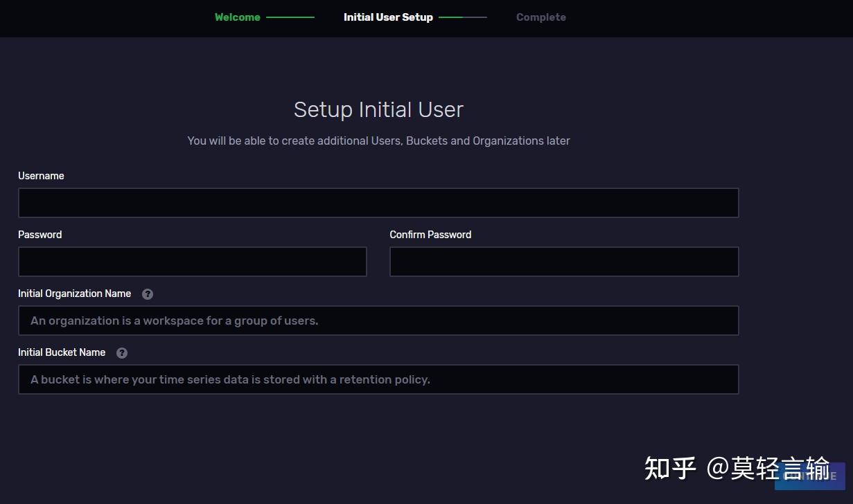Go to the Welcome step

pyautogui.click(x=237, y=17)
